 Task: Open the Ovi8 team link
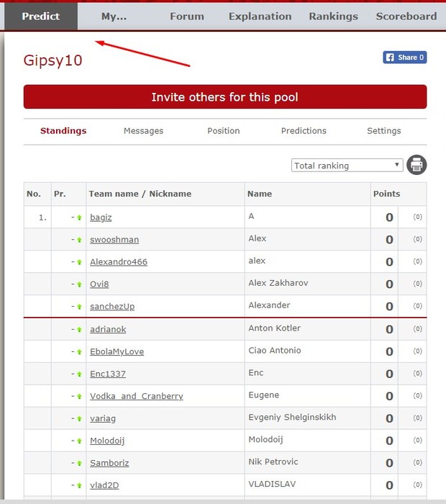(x=99, y=284)
